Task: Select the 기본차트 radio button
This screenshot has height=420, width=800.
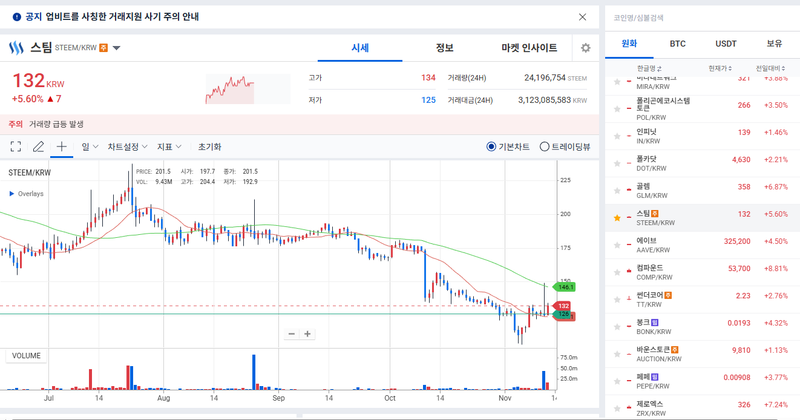Action: (x=491, y=147)
